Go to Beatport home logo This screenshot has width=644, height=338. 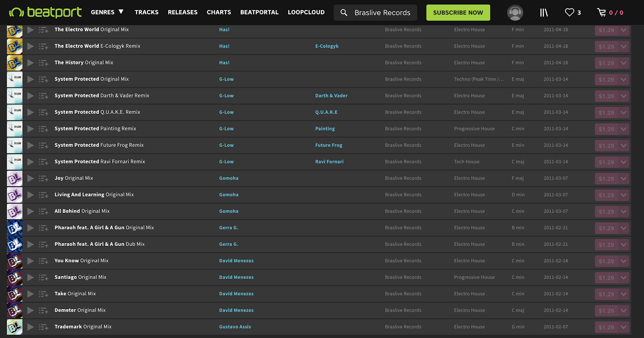tap(45, 12)
